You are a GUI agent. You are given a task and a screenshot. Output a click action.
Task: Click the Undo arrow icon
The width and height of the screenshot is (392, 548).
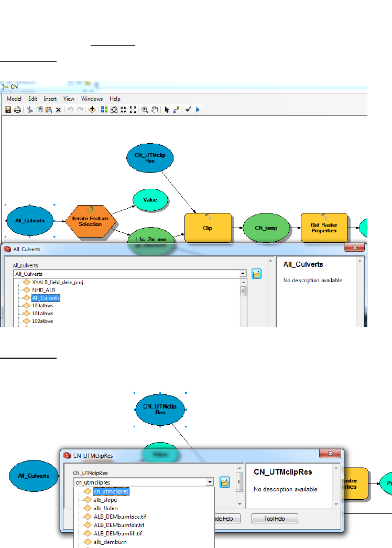click(x=70, y=110)
